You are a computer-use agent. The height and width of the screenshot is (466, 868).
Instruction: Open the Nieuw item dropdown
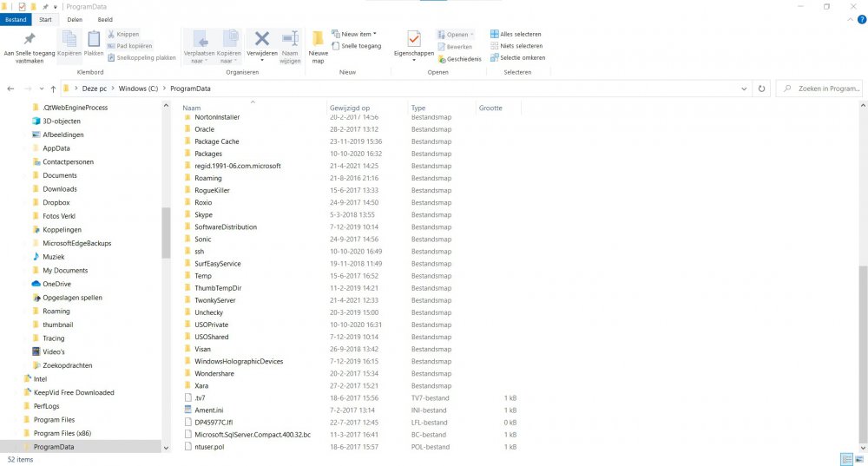[x=358, y=34]
